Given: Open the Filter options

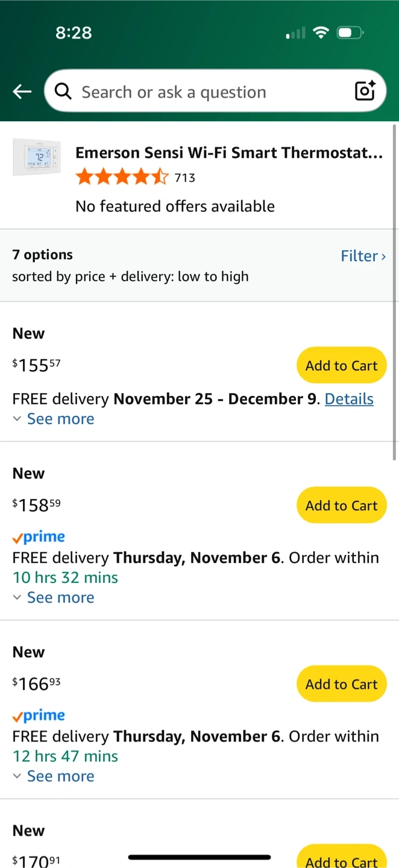Looking at the screenshot, I should coord(363,256).
